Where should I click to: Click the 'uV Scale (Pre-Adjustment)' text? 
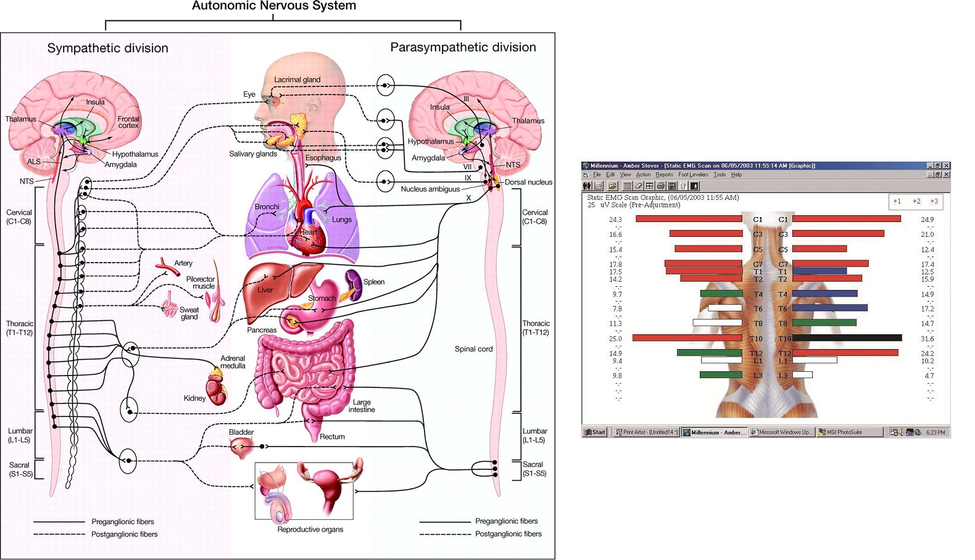tap(640, 205)
